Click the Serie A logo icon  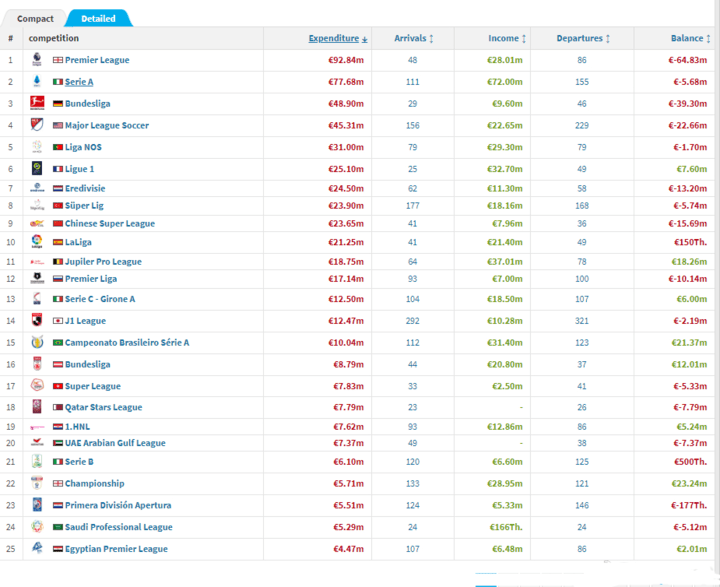(37, 82)
